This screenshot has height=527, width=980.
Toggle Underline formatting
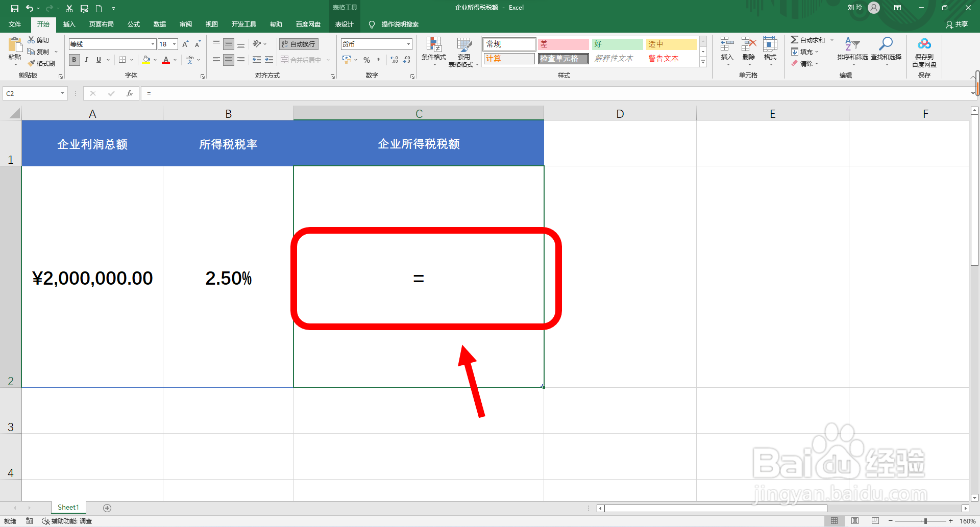(99, 60)
